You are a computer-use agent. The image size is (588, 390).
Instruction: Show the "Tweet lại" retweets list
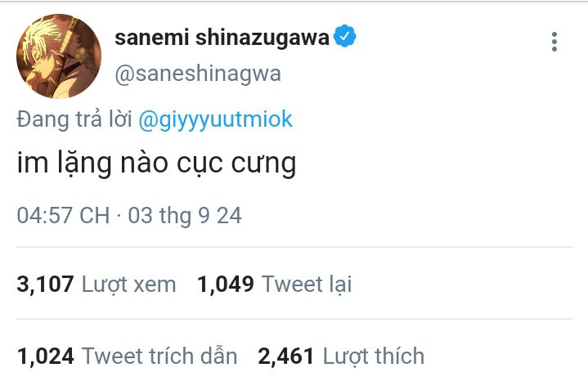[307, 284]
